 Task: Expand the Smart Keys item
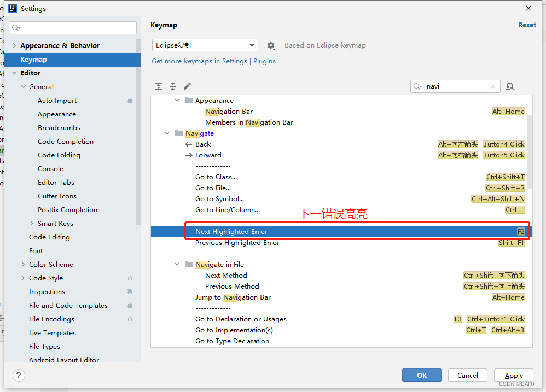pyautogui.click(x=32, y=223)
